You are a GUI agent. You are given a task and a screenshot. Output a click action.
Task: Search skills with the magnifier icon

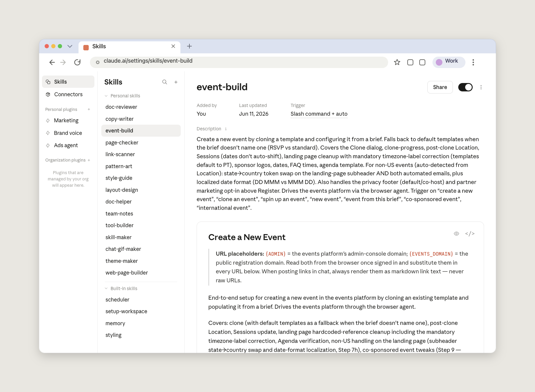pos(165,82)
